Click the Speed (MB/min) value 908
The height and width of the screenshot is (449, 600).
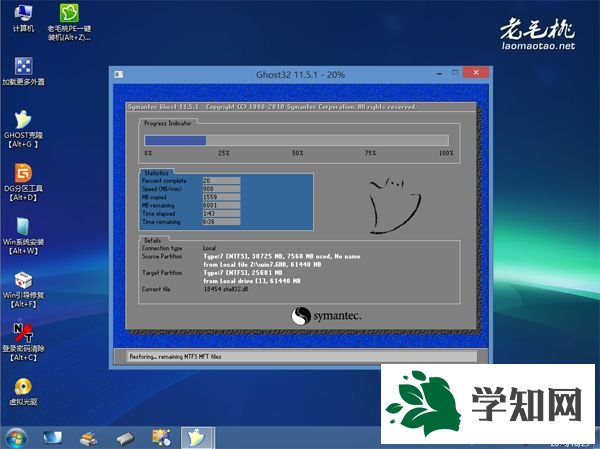click(x=221, y=189)
